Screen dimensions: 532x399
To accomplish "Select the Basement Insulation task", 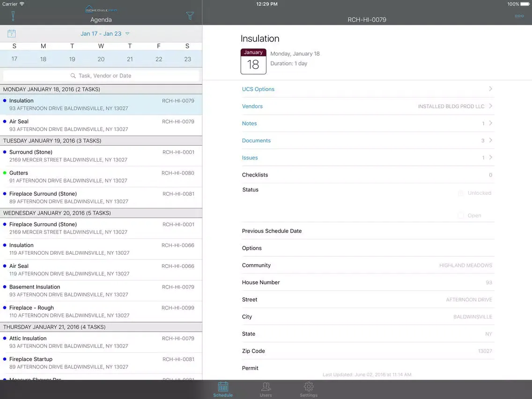I will pyautogui.click(x=101, y=291).
